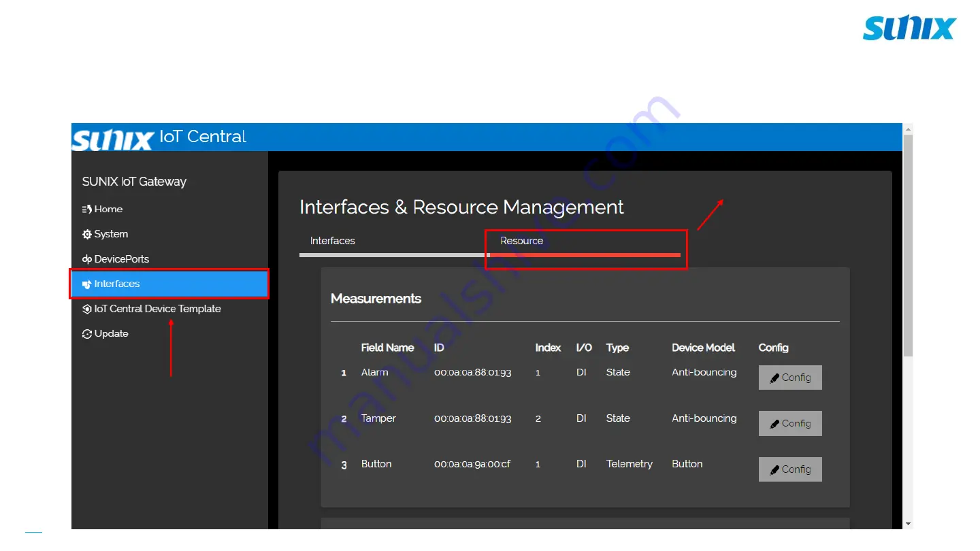The height and width of the screenshot is (551, 980).
Task: Click the "Device Model" column header
Action: click(704, 348)
